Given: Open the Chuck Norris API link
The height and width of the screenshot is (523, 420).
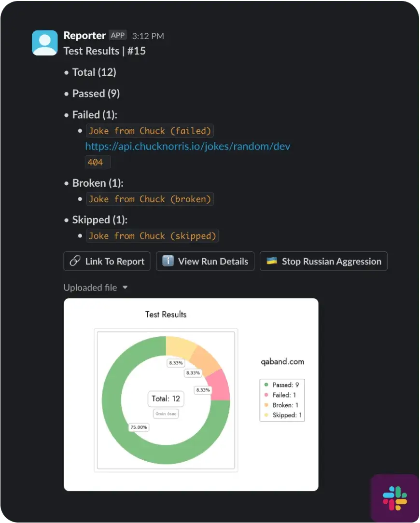Looking at the screenshot, I should pos(188,146).
